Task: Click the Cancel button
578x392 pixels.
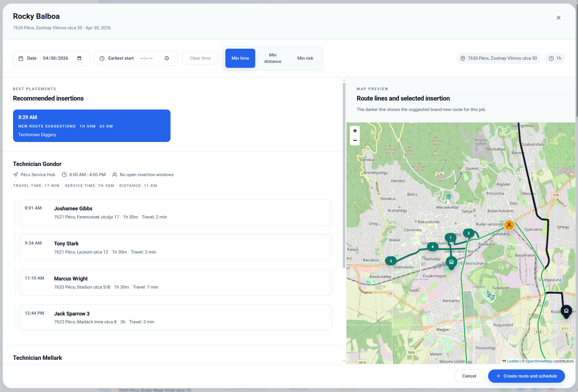Action: point(469,376)
